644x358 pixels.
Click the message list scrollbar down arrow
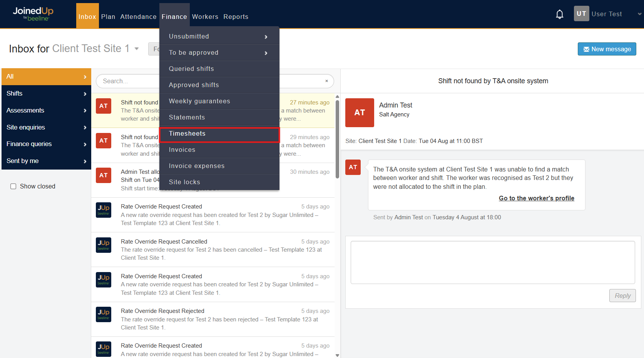pos(338,355)
